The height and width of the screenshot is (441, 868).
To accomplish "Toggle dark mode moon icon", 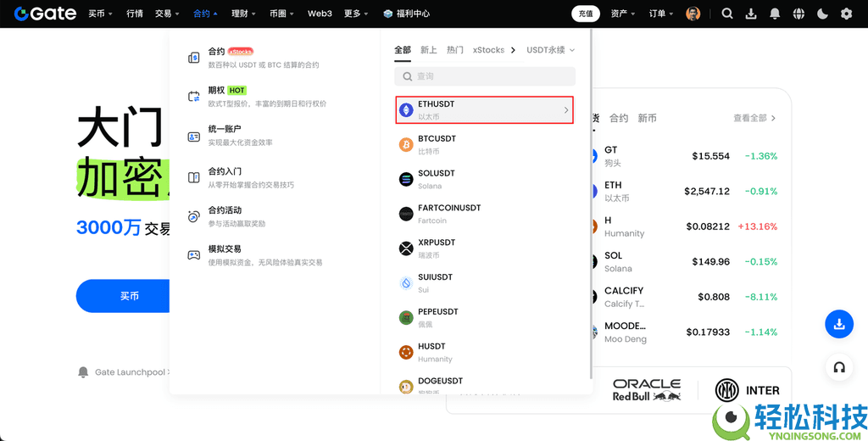I will pos(822,14).
